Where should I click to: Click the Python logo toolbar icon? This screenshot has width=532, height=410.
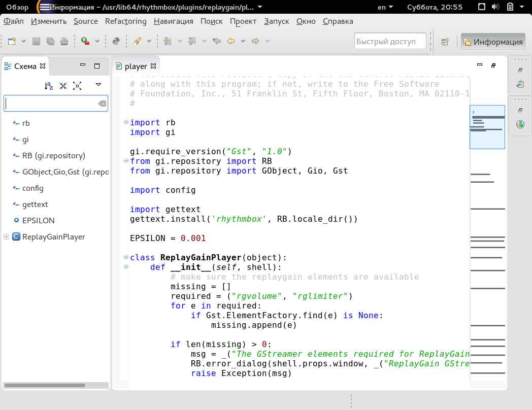tap(116, 42)
